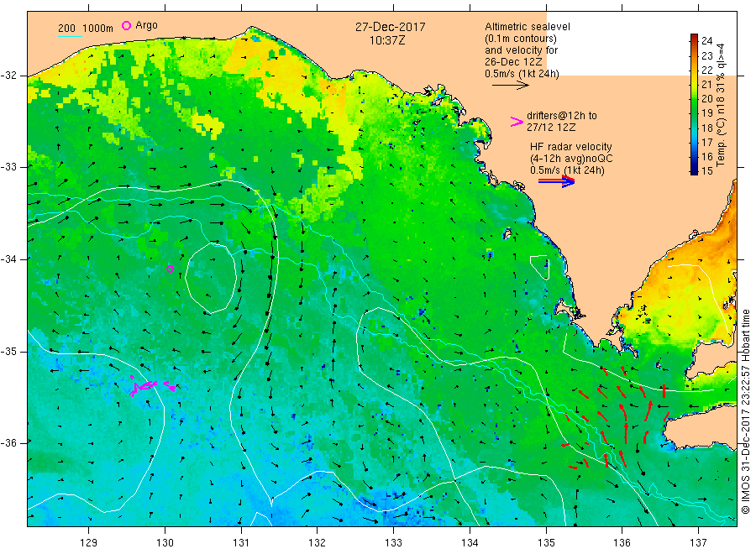Click the longitude label 131
Screen dimensions: 756x554
tap(241, 543)
